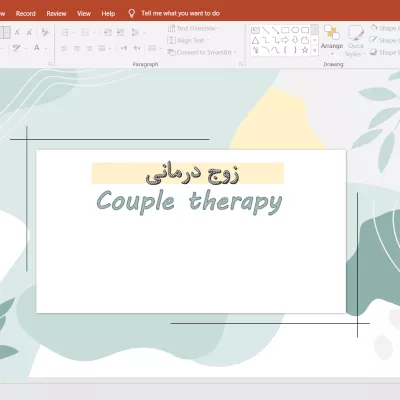Screen dimensions: 400x400
Task: Open the Arrange menu
Action: coord(332,41)
